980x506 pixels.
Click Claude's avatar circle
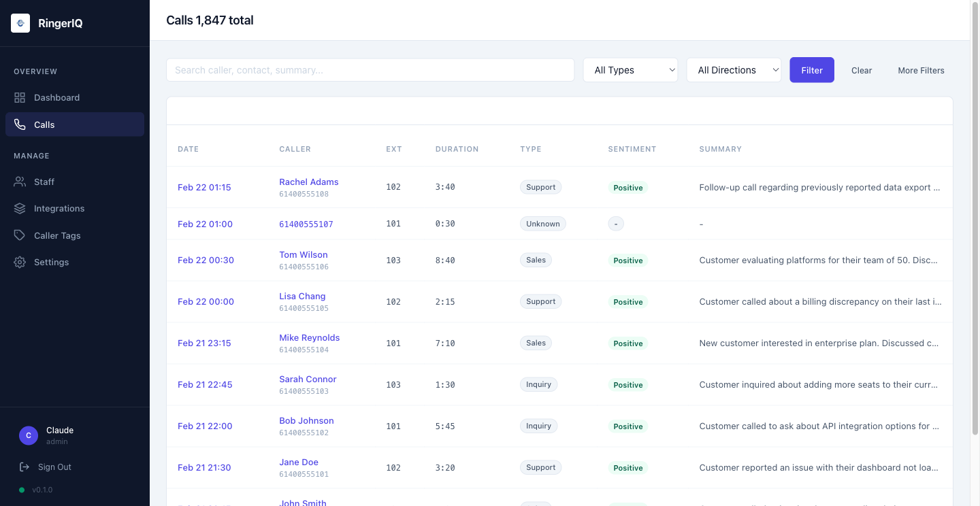[28, 435]
